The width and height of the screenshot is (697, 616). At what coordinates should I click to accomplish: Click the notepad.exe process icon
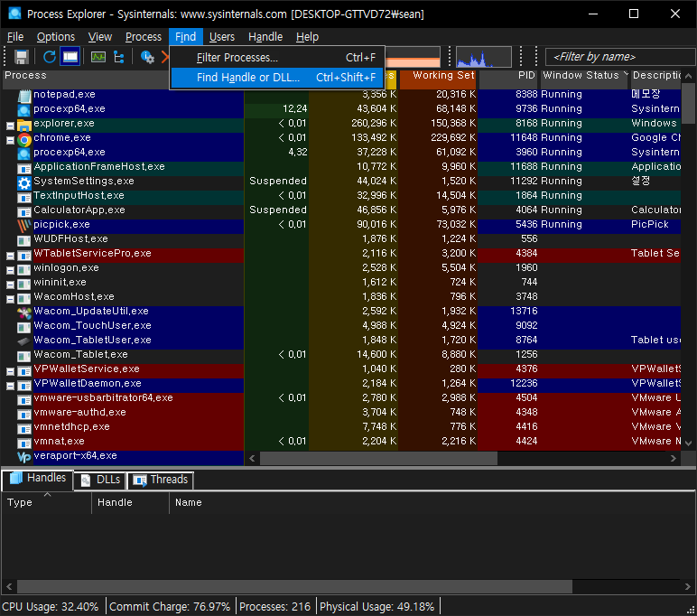(24, 95)
